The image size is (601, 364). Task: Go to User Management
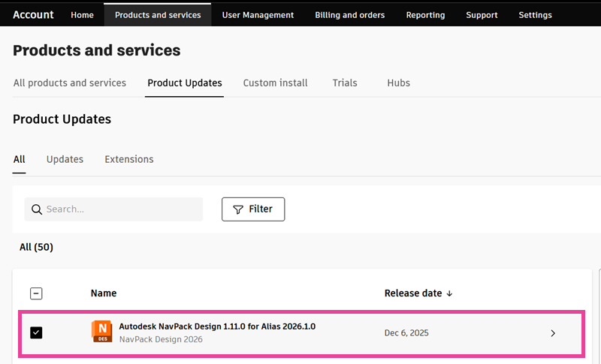[x=258, y=15]
